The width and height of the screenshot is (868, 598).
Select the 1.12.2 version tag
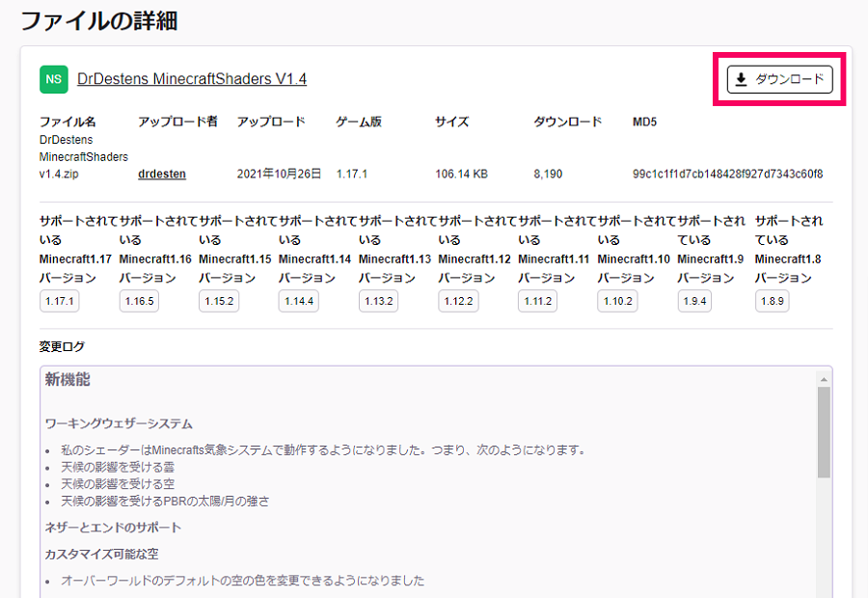tap(458, 301)
